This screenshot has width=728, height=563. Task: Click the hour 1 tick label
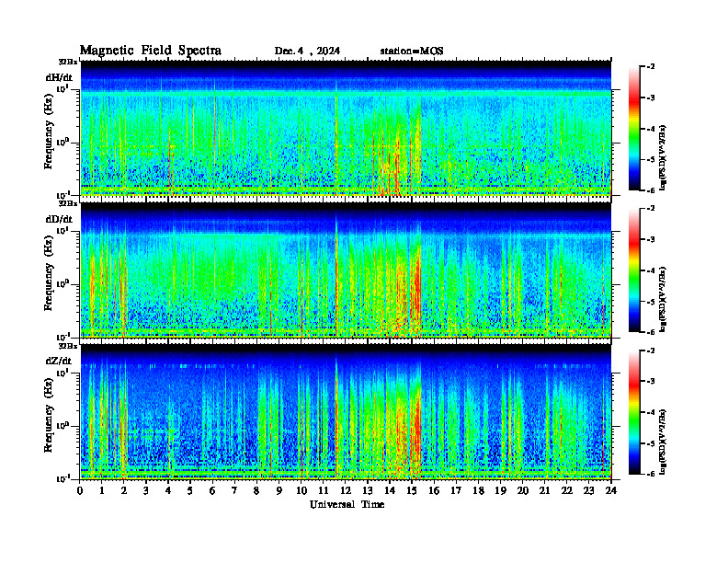(x=102, y=491)
